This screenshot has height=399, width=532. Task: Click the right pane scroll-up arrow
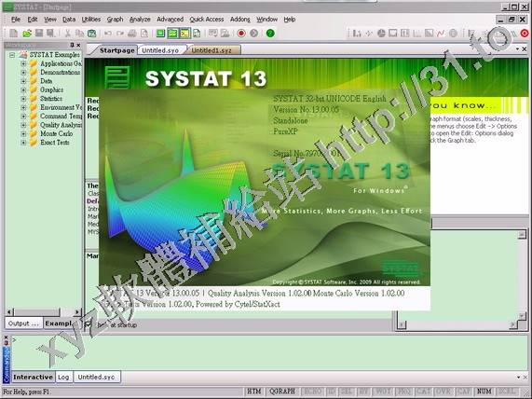point(522,234)
